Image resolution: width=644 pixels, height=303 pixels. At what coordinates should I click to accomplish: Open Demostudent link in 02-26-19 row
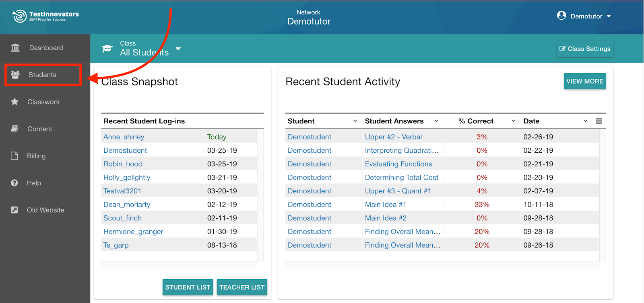pyautogui.click(x=310, y=137)
